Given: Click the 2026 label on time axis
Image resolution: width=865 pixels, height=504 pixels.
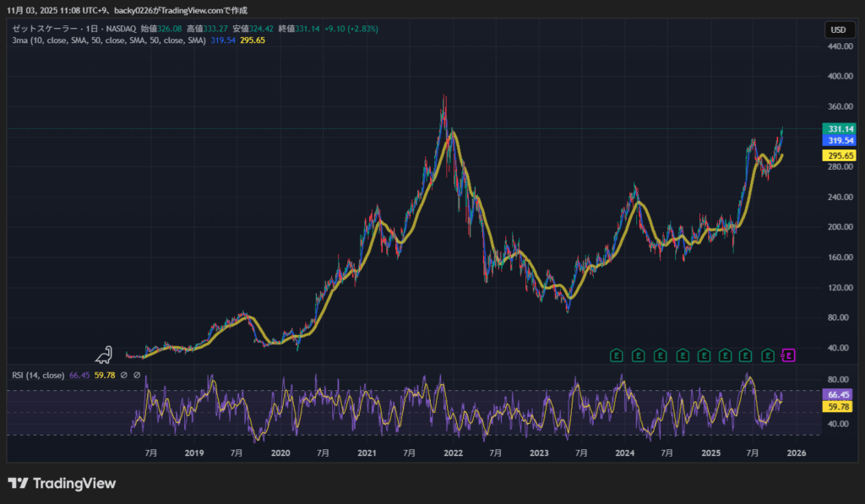Looking at the screenshot, I should click(796, 453).
